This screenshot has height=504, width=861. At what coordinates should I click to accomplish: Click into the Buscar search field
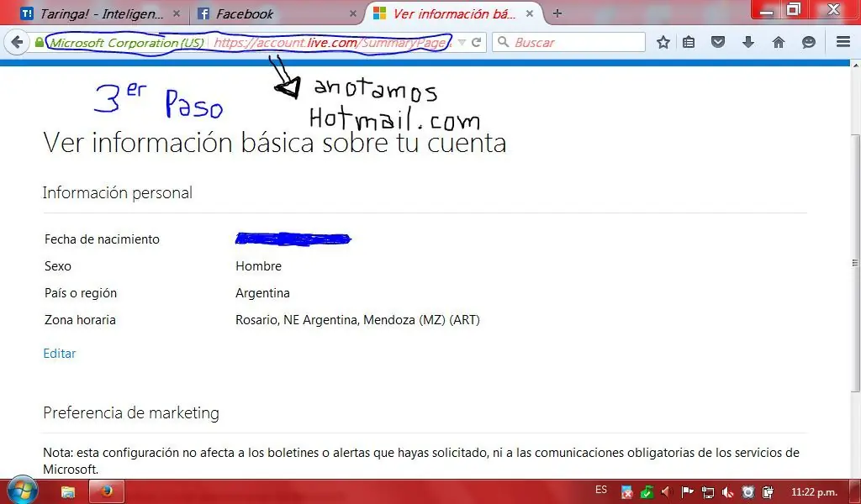coord(568,42)
